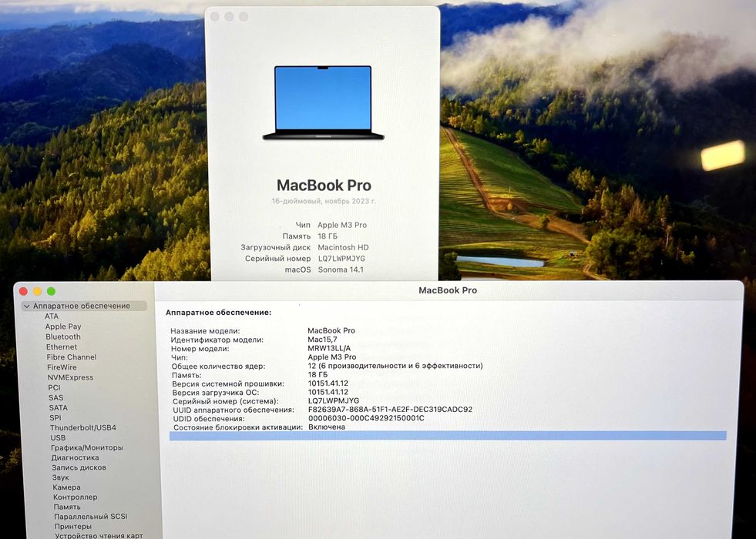Viewport: 756px width, 539px height.
Task: Select Звук in the sidebar
Action: [61, 477]
